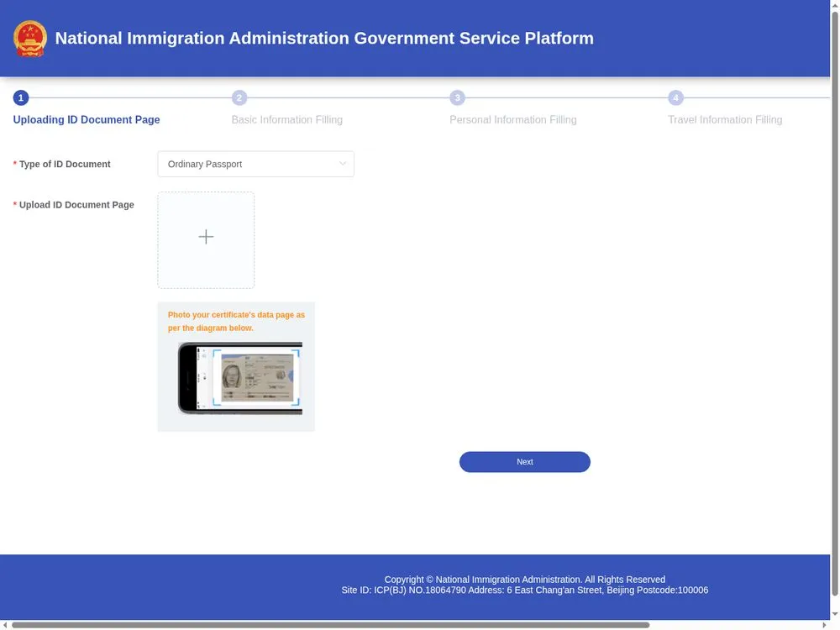Viewport: 840px width, 630px height.
Task: Click the Personal Information Filling step label
Action: click(x=512, y=119)
